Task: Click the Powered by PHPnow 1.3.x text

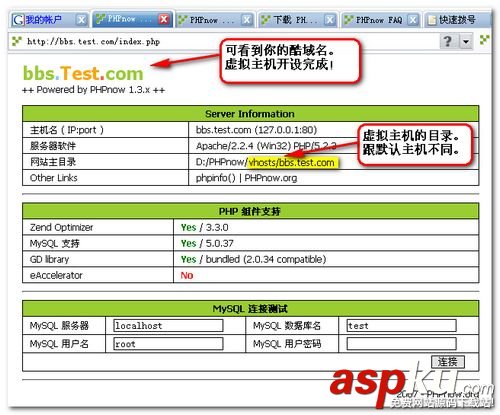Action: coord(93,90)
